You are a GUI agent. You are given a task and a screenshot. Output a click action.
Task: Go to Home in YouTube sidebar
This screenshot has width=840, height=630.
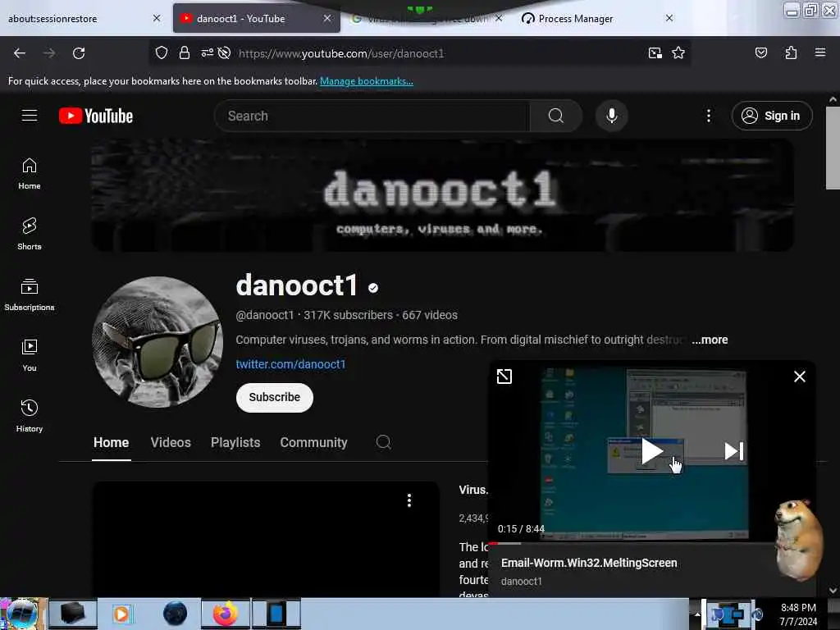click(30, 174)
